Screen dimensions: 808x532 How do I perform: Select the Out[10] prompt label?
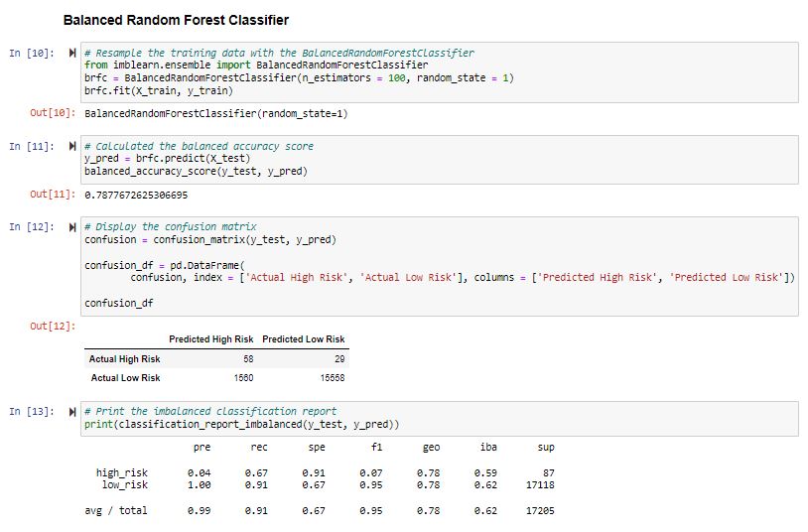pyautogui.click(x=53, y=113)
